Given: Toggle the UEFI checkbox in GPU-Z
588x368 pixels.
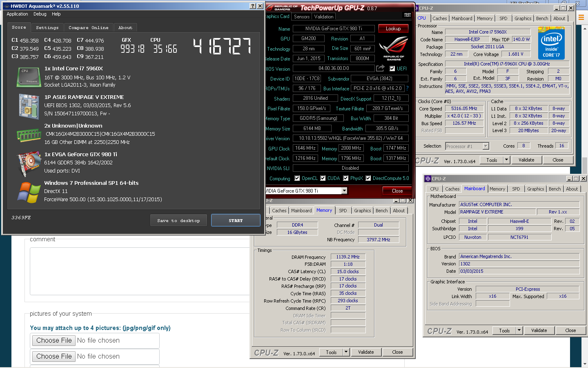Looking at the screenshot, I should pyautogui.click(x=392, y=68).
